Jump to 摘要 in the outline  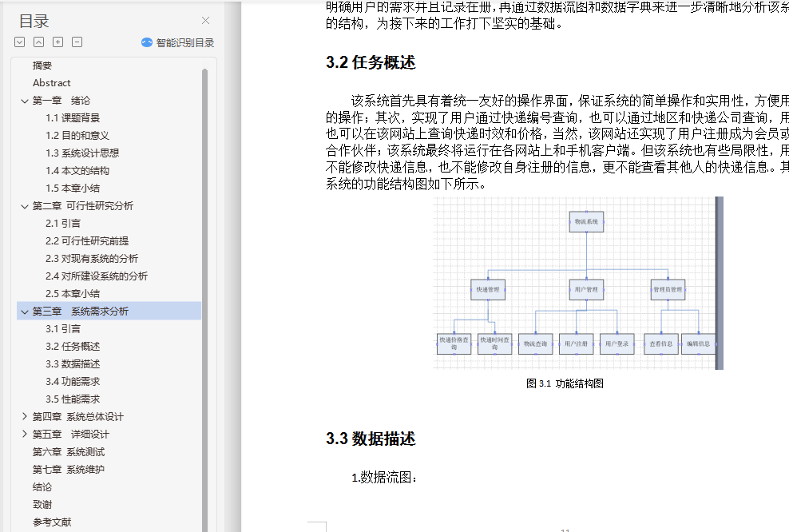(42, 66)
